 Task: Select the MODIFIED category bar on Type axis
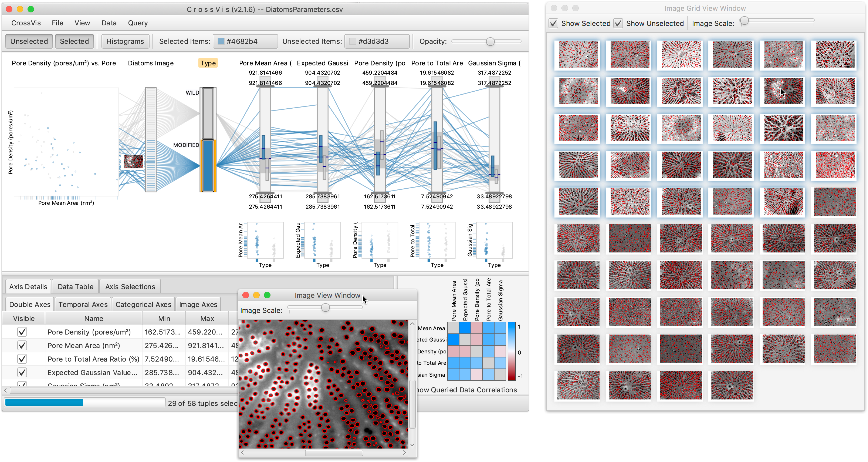208,166
